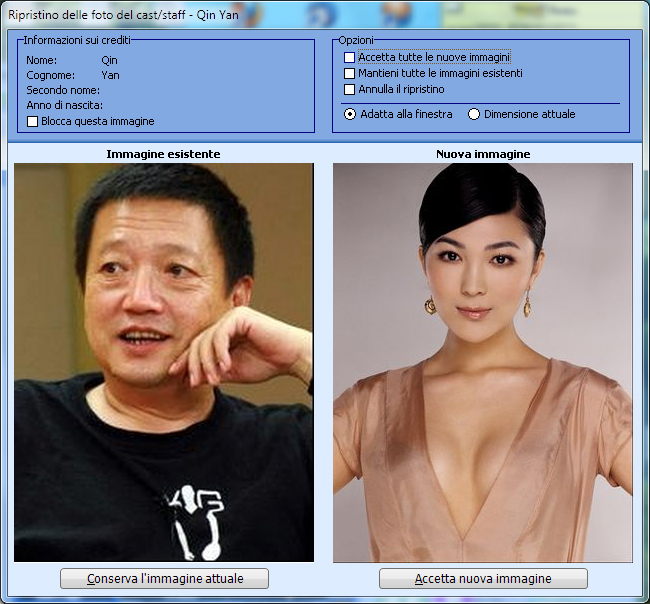Click the 'Nome:' value Qin
This screenshot has width=650, height=604.
tap(109, 61)
